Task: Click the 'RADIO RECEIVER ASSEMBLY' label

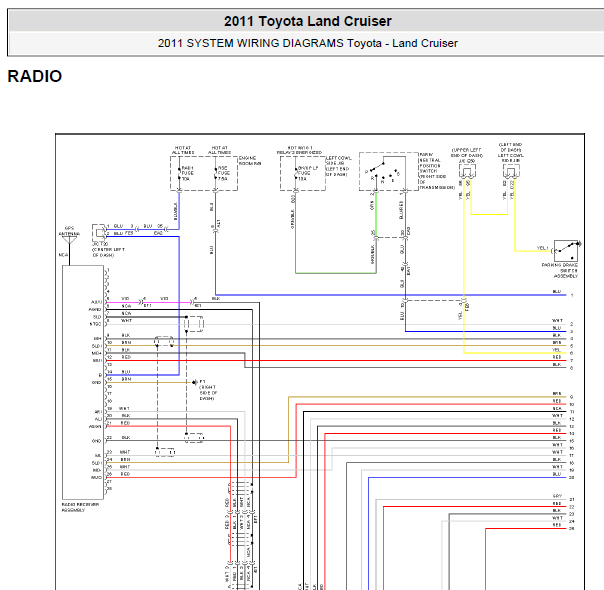Action: coord(80,507)
